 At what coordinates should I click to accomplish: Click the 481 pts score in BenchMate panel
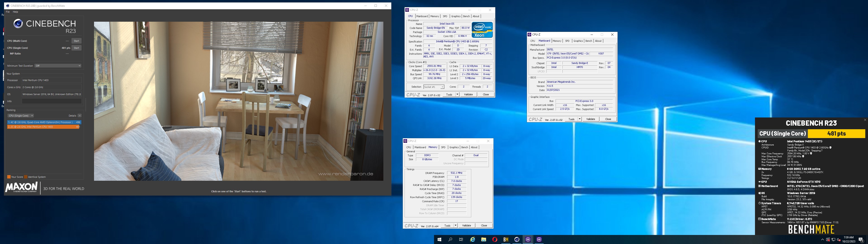coord(836,134)
